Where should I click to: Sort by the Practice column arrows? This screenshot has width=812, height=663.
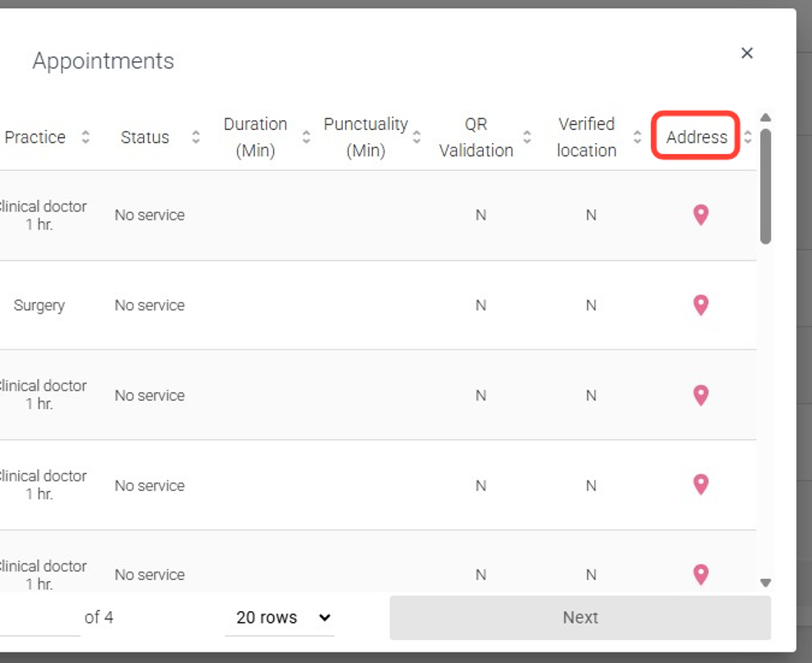(86, 137)
